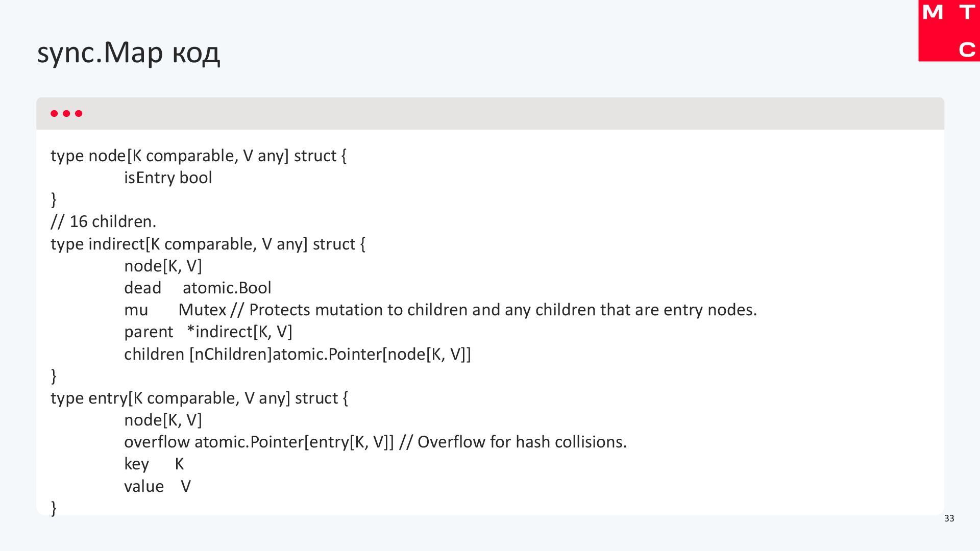Click the "type indirect" struct declaration line
The image size is (980, 551).
(208, 244)
